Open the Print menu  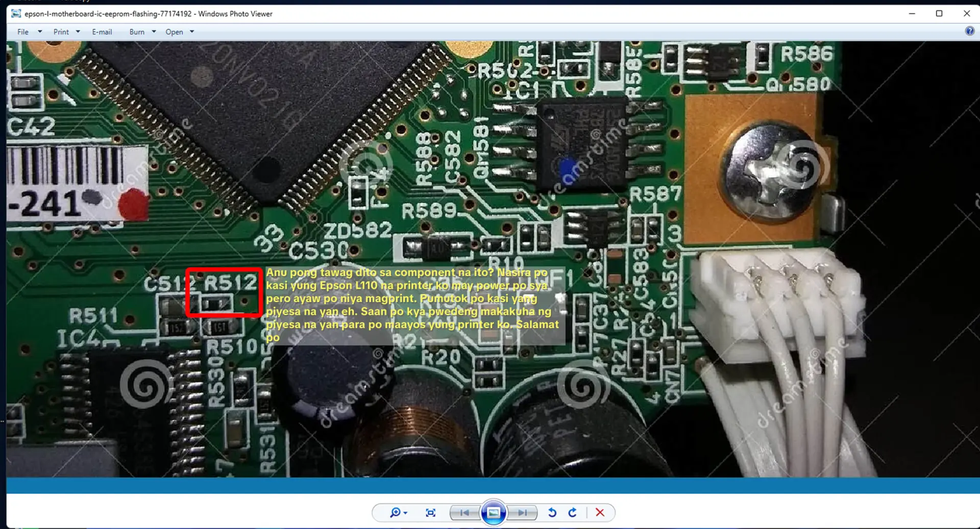tap(61, 32)
